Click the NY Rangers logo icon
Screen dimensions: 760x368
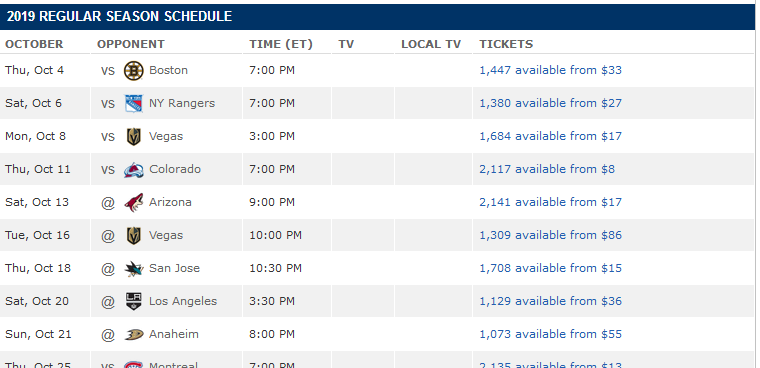[133, 104]
